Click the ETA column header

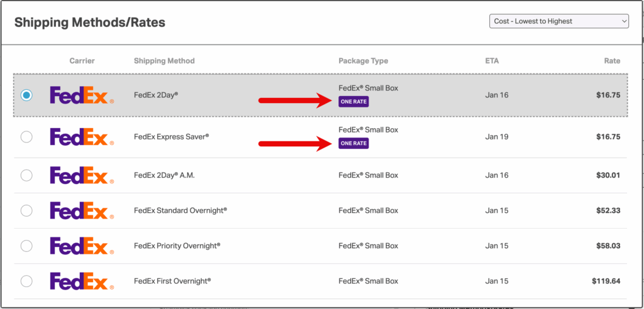tap(492, 61)
